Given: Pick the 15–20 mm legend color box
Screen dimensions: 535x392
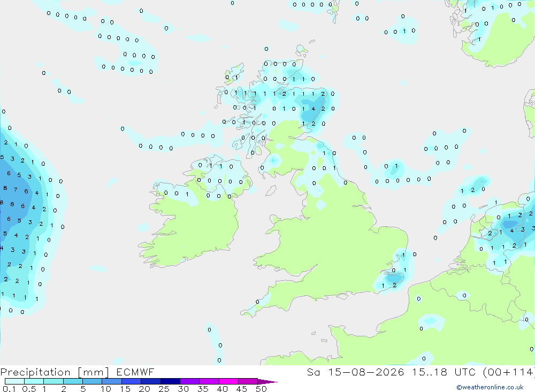Looking at the screenshot, I should pyautogui.click(x=131, y=381).
